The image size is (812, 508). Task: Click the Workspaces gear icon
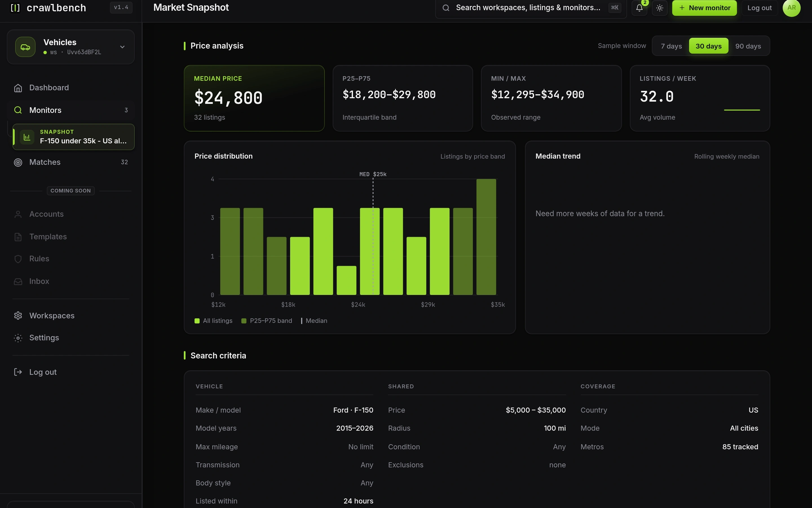(18, 316)
